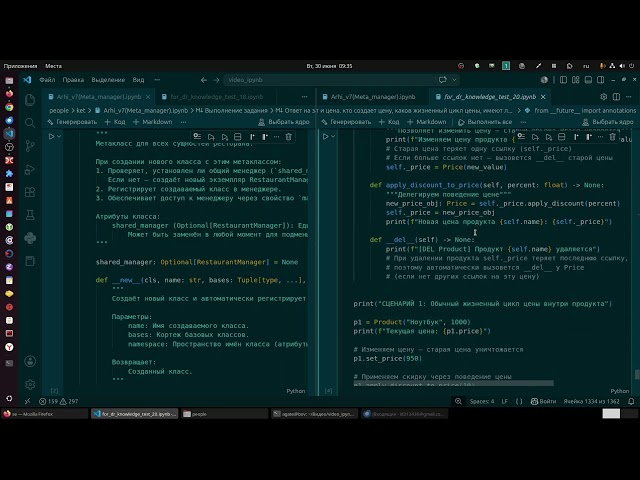Viewport: 640px width, 480px height.
Task: Go forward with the navigation arrow
Action: [x=216, y=80]
